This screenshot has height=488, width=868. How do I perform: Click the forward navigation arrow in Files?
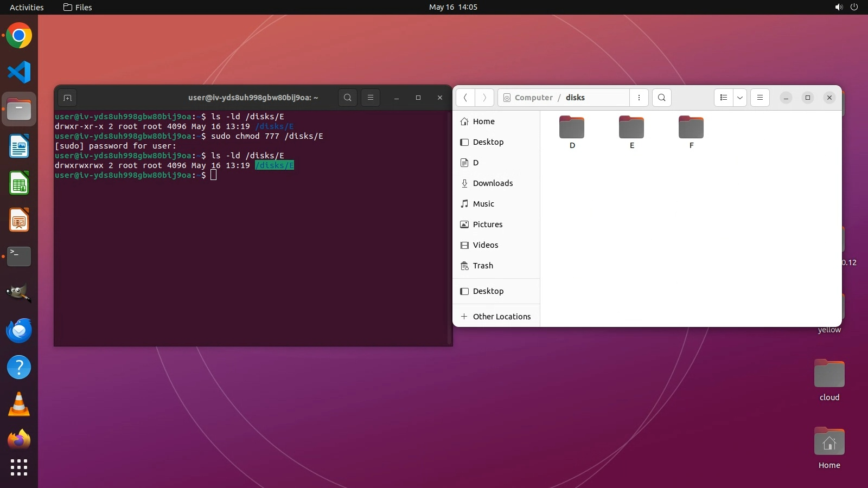pos(484,98)
